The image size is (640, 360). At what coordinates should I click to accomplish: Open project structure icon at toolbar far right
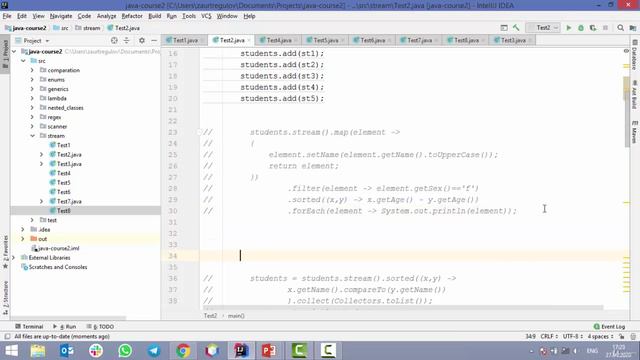[633, 28]
